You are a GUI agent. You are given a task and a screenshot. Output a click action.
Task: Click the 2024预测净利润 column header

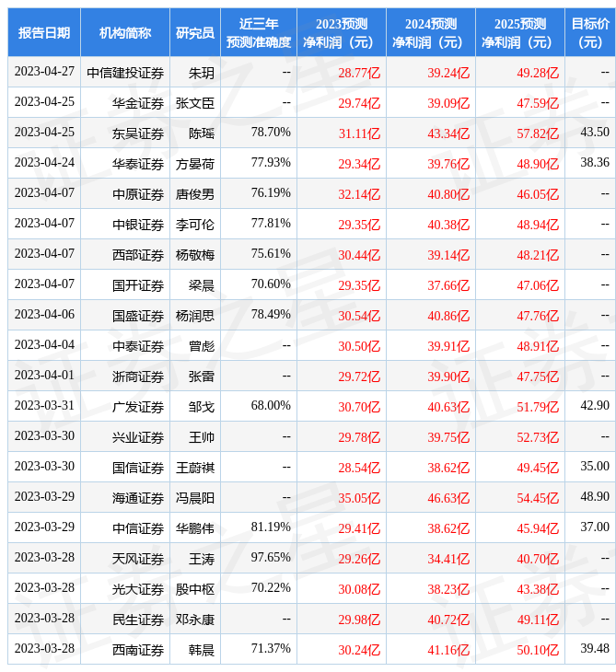431,32
